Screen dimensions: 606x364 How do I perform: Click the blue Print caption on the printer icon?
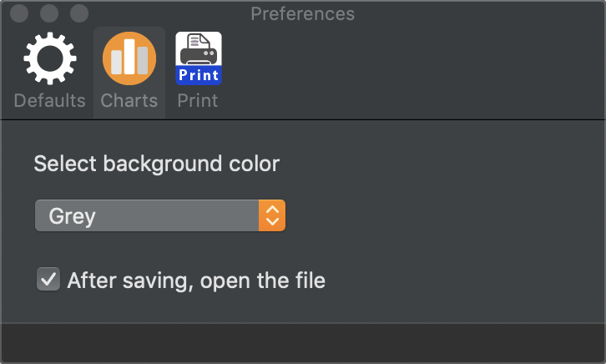(x=199, y=75)
